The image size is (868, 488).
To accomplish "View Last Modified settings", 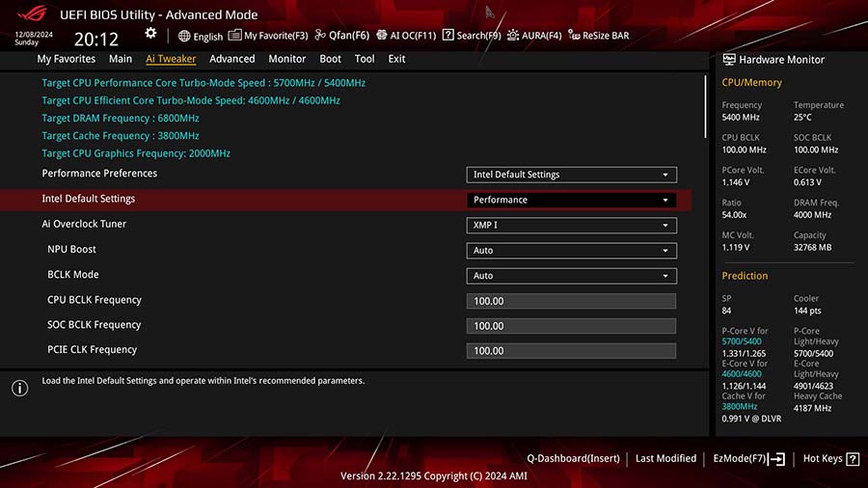I will click(x=665, y=459).
